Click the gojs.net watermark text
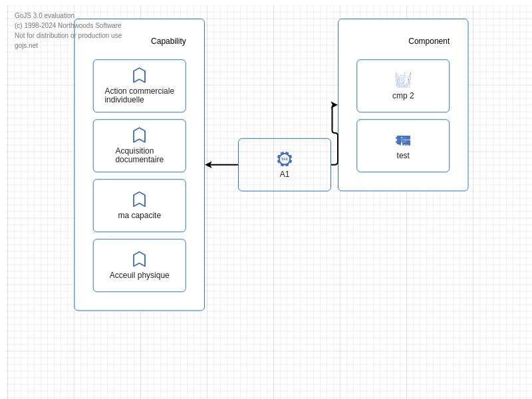This screenshot has height=399, width=532. [26, 46]
